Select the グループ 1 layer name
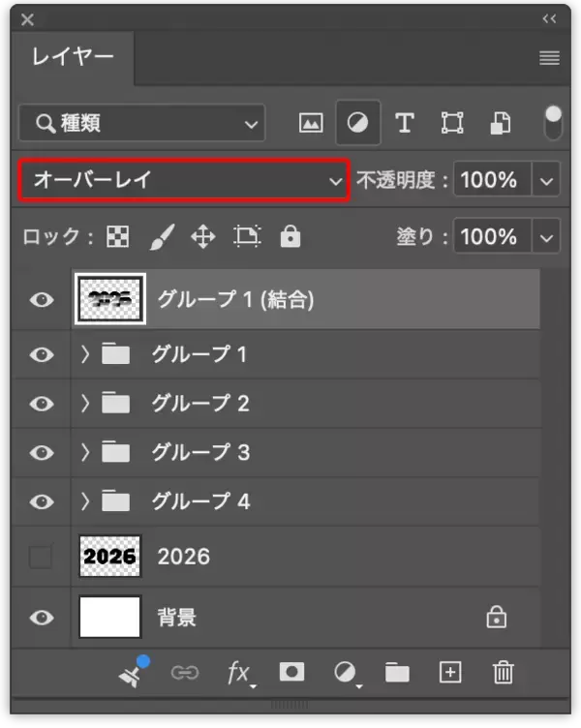This screenshot has width=581, height=728. point(199,354)
